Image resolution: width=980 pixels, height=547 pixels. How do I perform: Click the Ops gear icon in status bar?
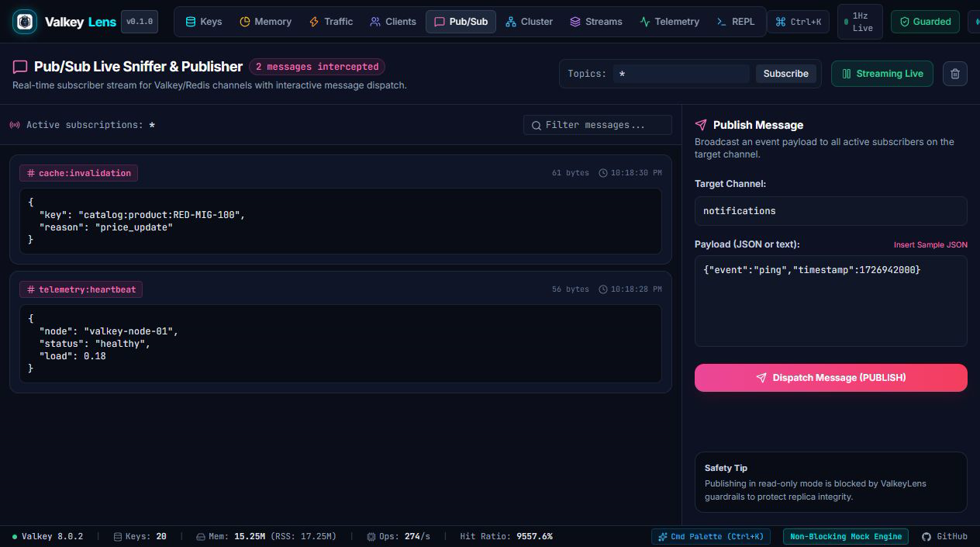pos(371,536)
